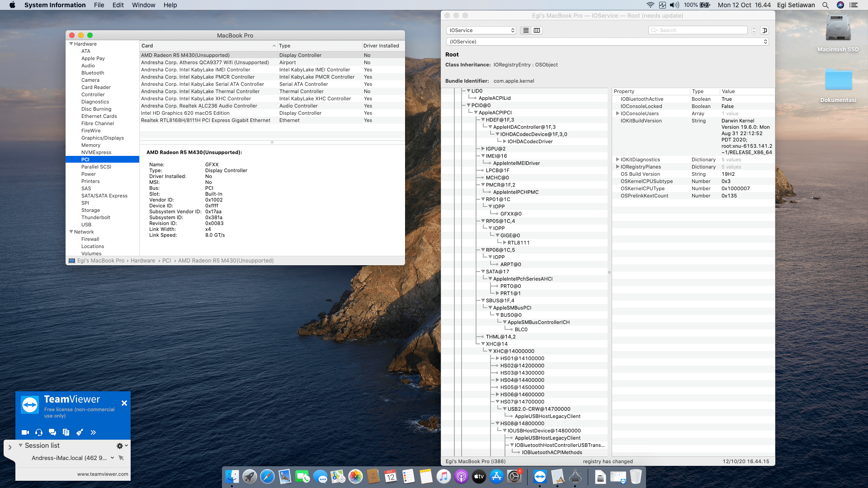Image resolution: width=868 pixels, height=488 pixels.
Task: Open the IOService plane dropdown
Action: tap(481, 30)
